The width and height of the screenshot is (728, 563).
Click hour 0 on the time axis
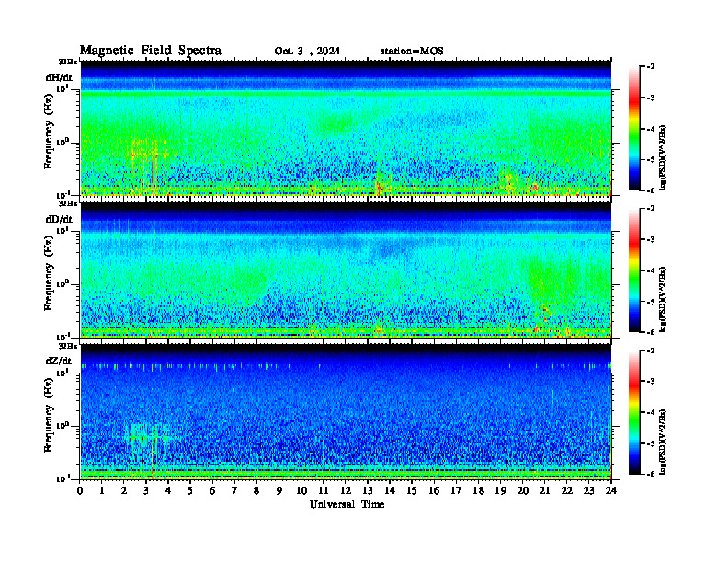[x=80, y=490]
